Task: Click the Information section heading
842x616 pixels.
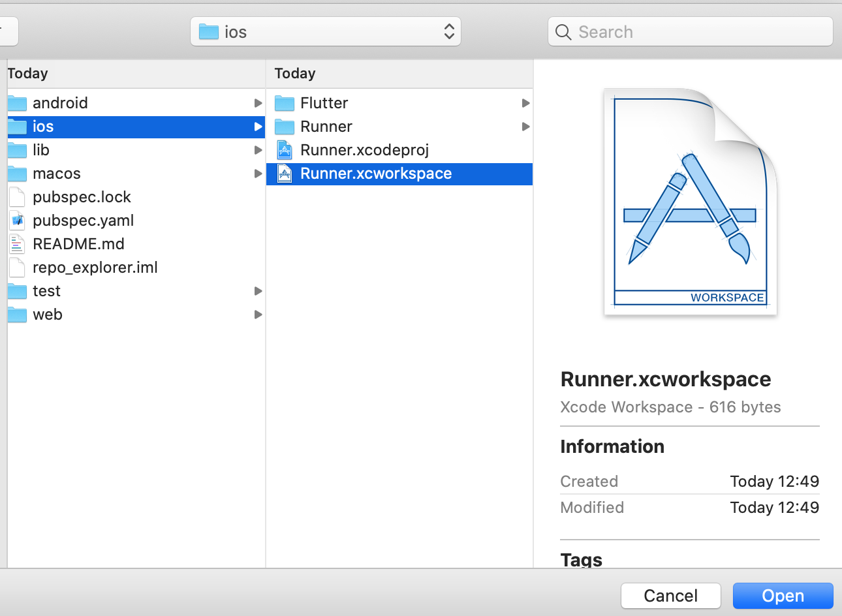Action: (612, 446)
